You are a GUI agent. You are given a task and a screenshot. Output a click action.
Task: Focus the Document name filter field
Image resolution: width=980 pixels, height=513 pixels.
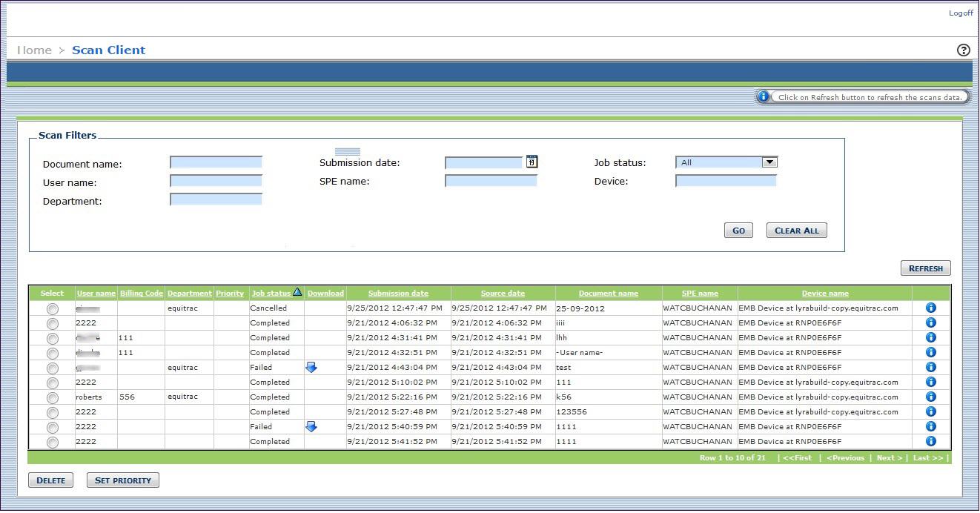(216, 162)
